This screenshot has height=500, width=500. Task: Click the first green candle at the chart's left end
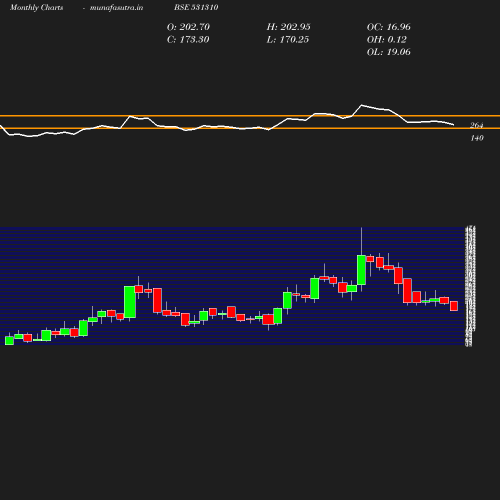pos(9,340)
